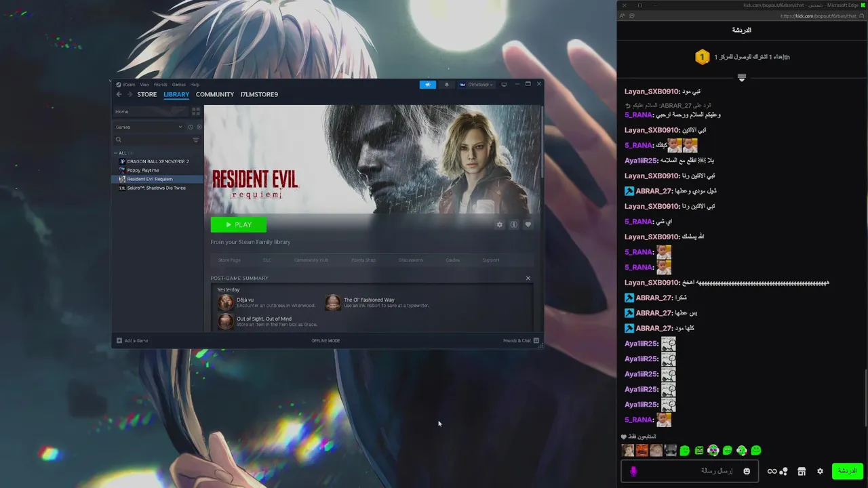Open the Friends menu in Steam
868x488 pixels.
click(x=161, y=85)
